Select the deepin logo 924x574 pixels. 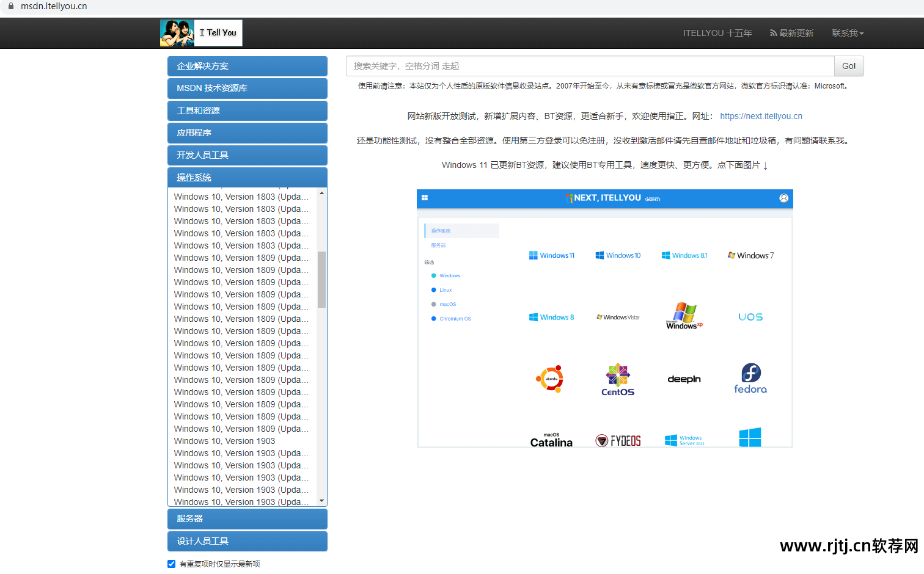click(x=684, y=379)
